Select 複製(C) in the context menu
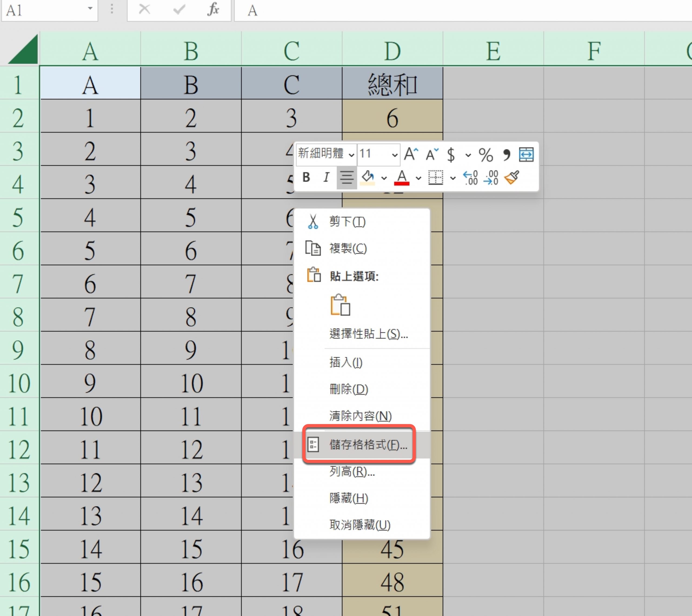Image resolution: width=692 pixels, height=616 pixels. pos(348,248)
